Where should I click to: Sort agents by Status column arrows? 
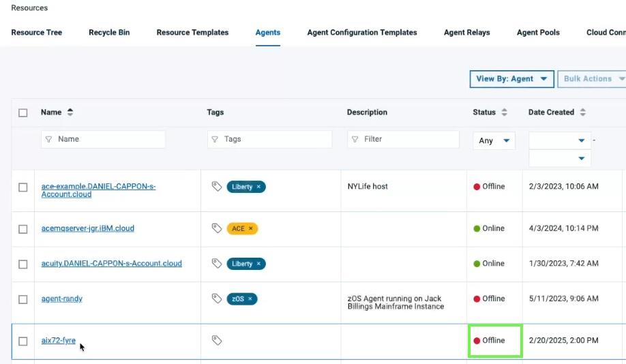pos(504,112)
